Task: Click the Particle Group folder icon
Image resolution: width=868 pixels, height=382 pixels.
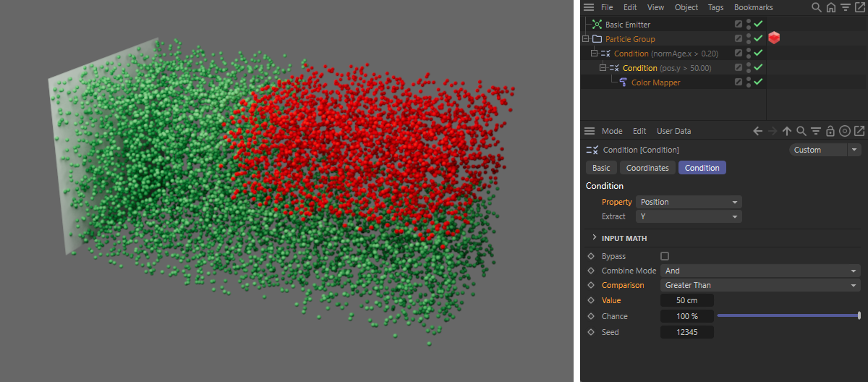Action: [x=597, y=39]
